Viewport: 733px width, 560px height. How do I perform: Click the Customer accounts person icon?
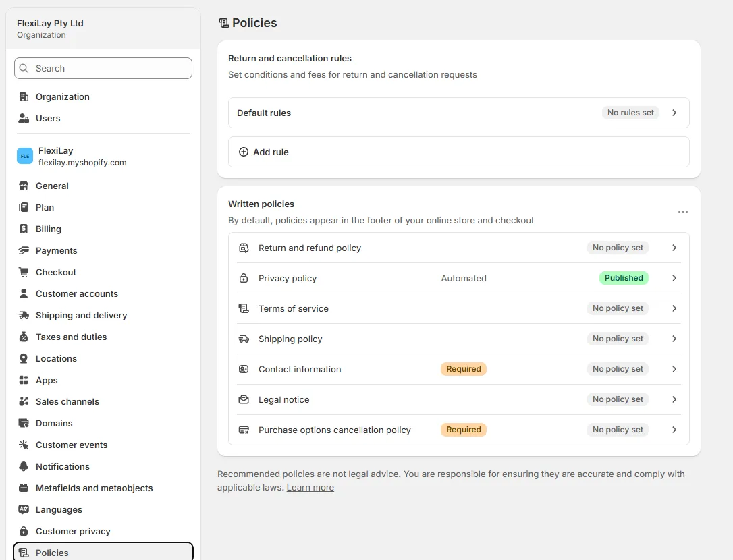(x=24, y=293)
